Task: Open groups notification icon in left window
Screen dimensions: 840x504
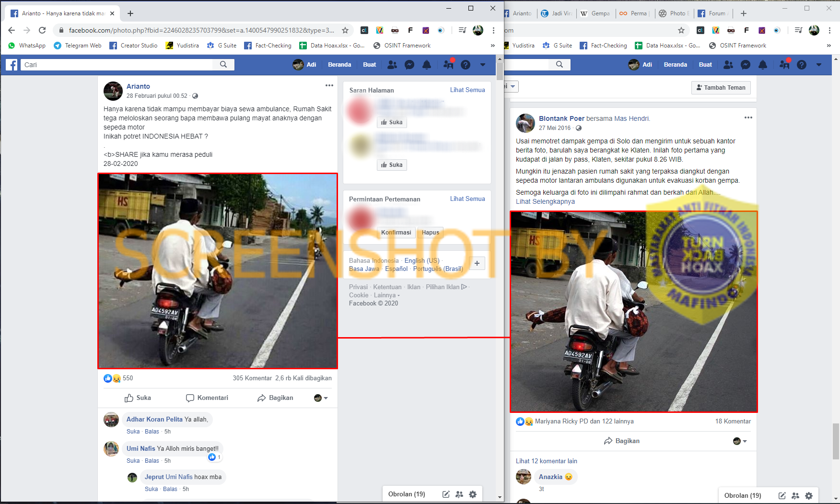Action: tap(448, 64)
